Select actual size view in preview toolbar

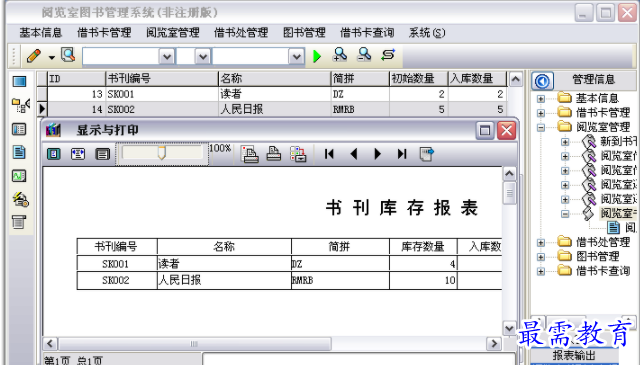[53, 154]
